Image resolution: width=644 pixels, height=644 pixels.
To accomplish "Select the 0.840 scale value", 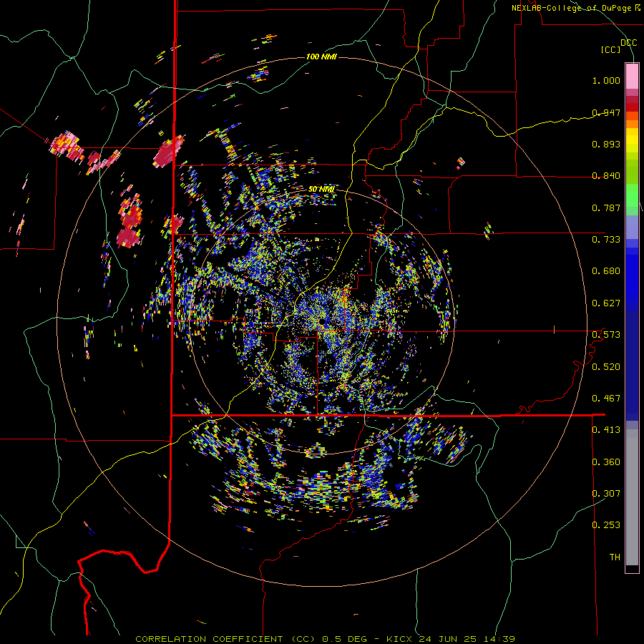I will [x=606, y=176].
